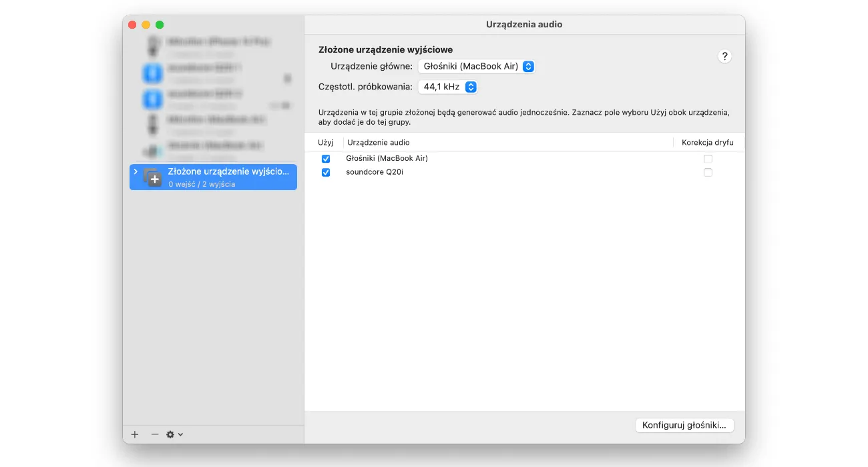Select the Głośniki (MacBook Air) table row name
The image size is (868, 467).
point(387,159)
